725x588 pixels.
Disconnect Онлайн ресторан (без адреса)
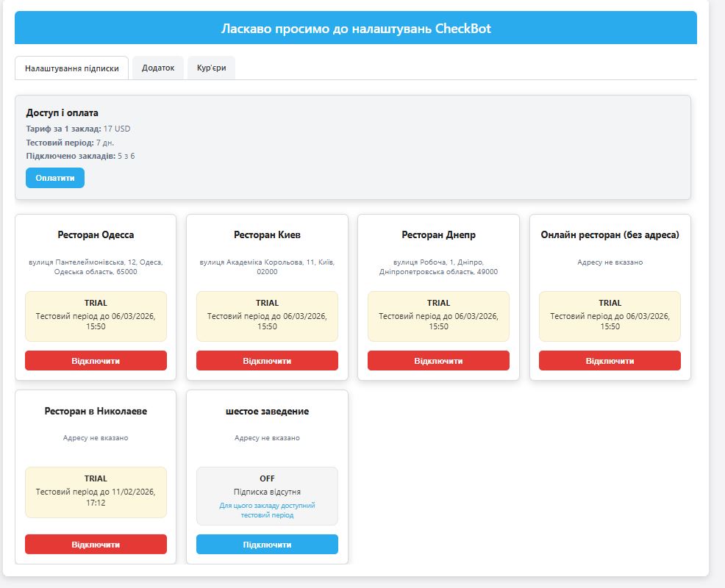tap(610, 360)
